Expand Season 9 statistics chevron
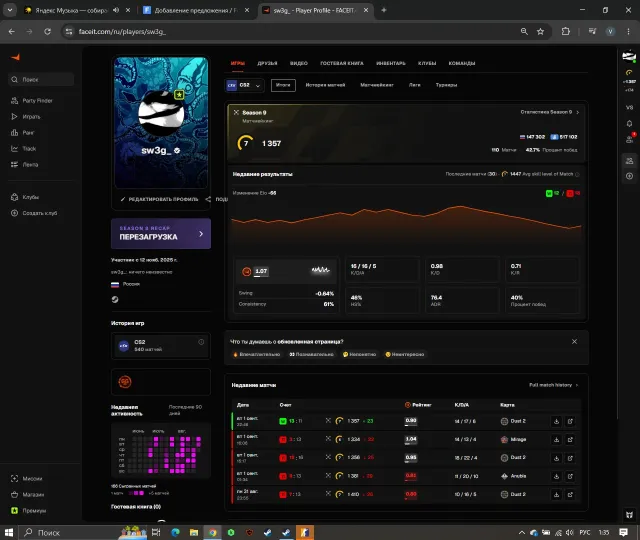The height and width of the screenshot is (540, 640). coord(577,112)
